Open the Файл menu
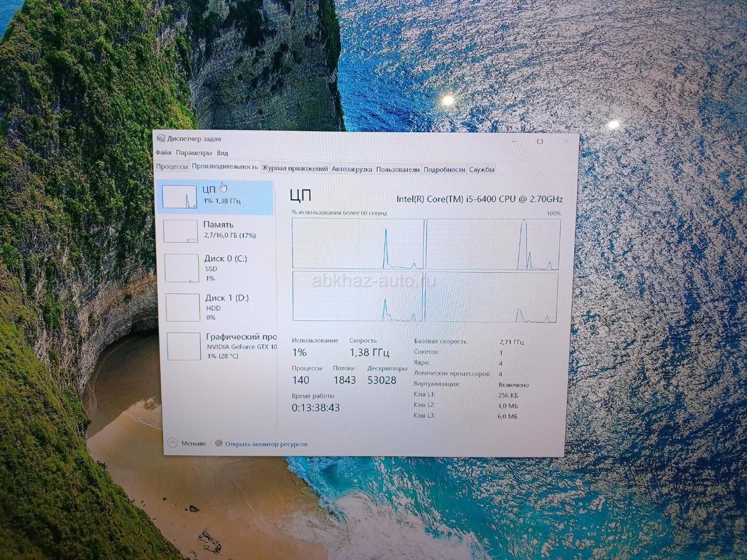This screenshot has height=560, width=747. (x=163, y=152)
